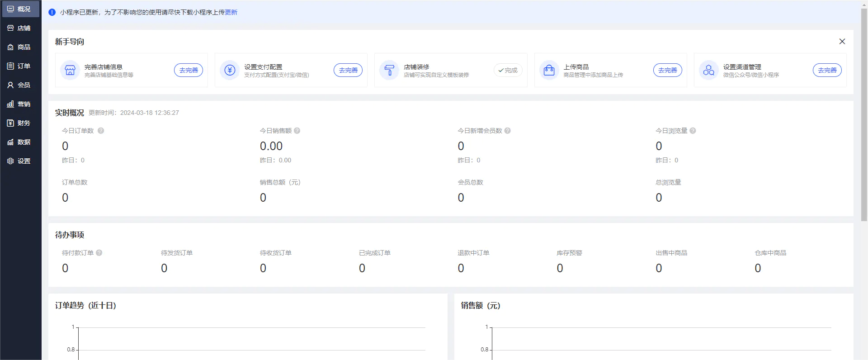
Task: Select 会员 members in sidebar
Action: pos(20,85)
